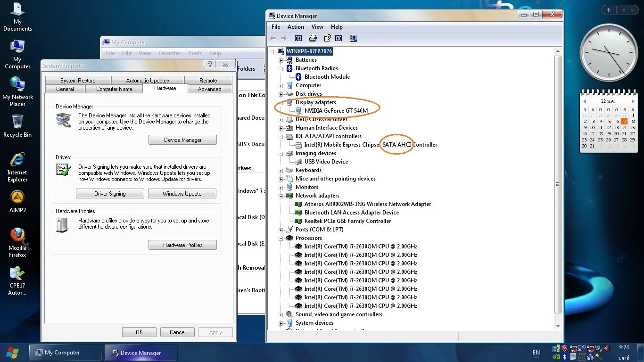
Task: Switch to the System Restore tab
Action: (x=78, y=81)
